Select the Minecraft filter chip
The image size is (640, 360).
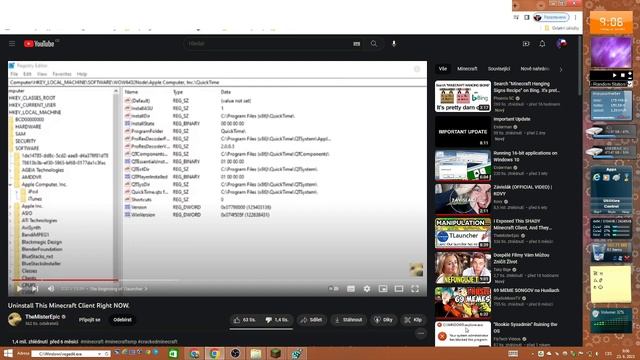coord(467,69)
